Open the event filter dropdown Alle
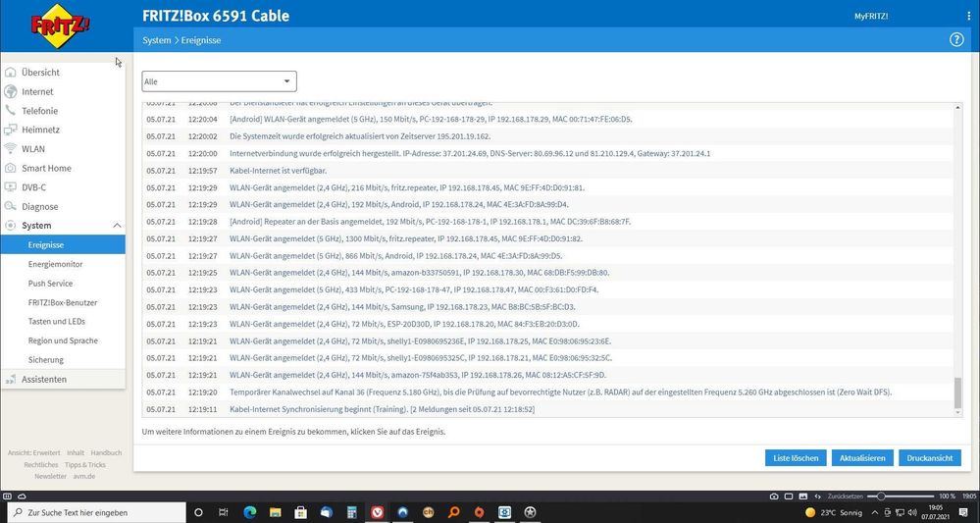Screen dimensions: 980x523 pos(219,81)
